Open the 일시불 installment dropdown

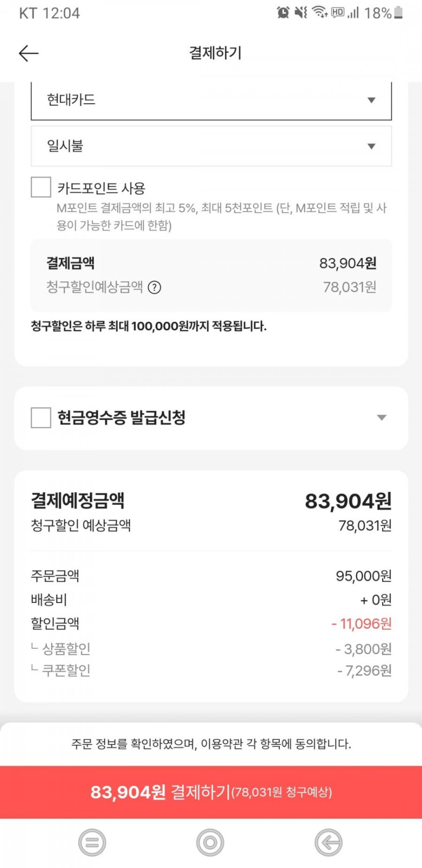[x=211, y=146]
